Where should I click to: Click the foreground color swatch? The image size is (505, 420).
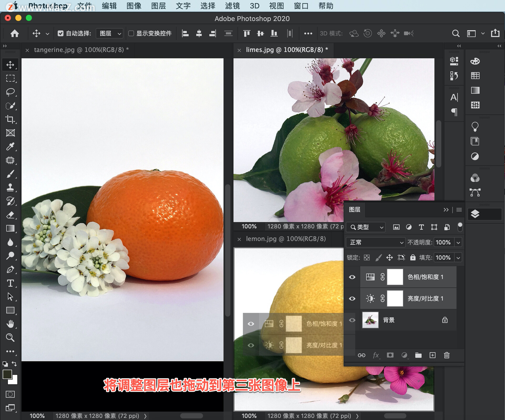click(7, 374)
